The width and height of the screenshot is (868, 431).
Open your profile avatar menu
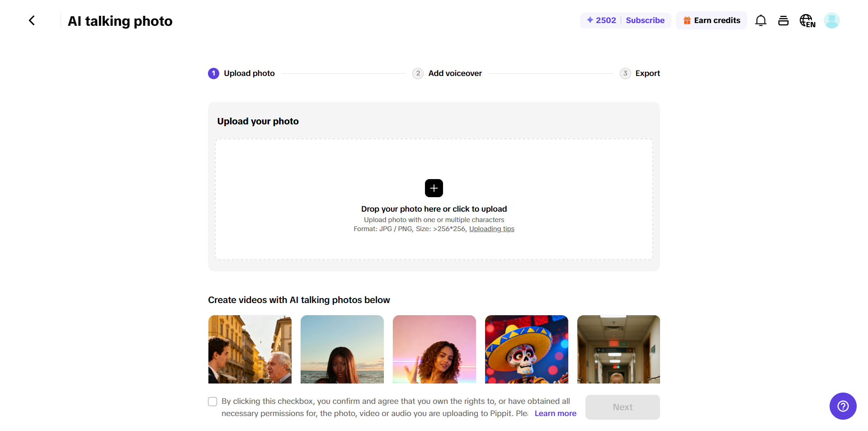(x=832, y=20)
